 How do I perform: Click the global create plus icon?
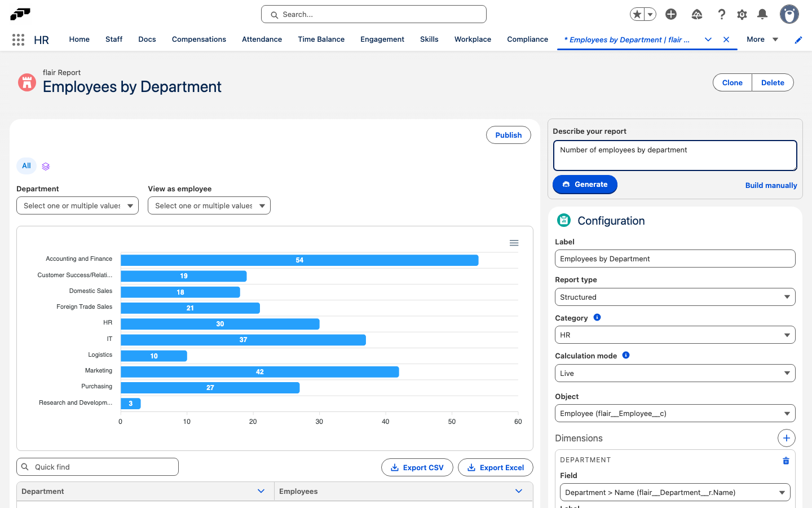tap(671, 14)
